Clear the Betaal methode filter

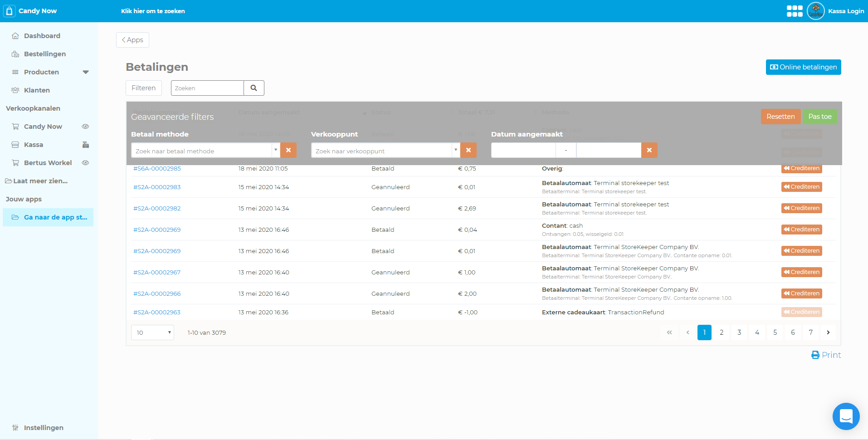pos(288,150)
